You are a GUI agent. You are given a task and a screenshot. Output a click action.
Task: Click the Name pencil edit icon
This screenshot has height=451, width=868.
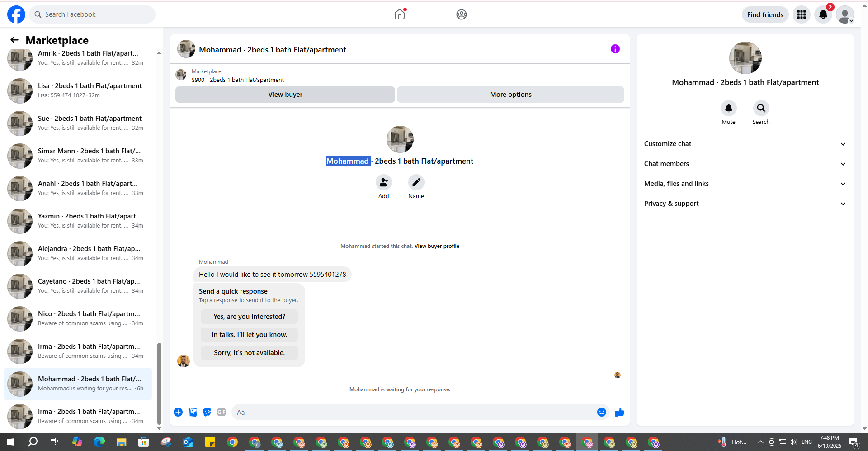coord(416,182)
